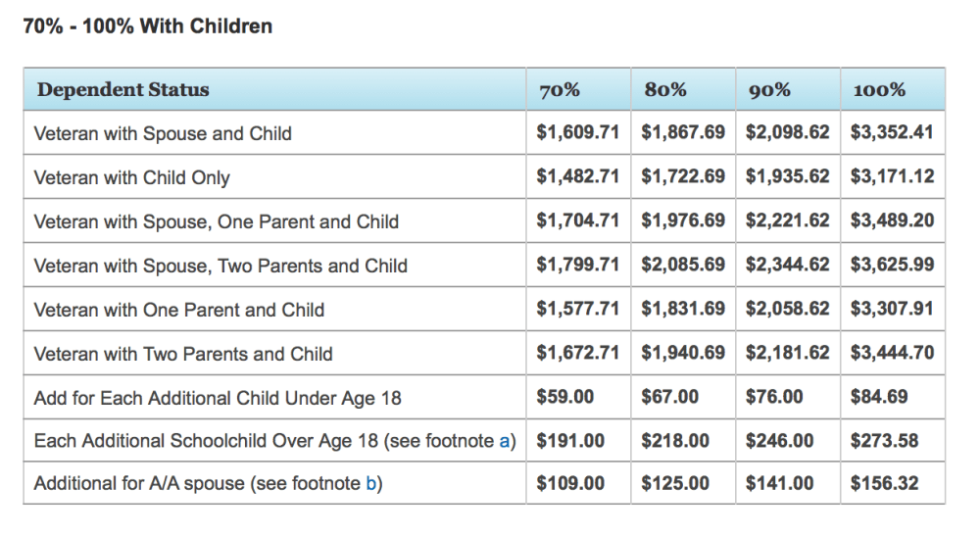Click the $3,444.70 cell
The image size is (980, 537).
892,353
